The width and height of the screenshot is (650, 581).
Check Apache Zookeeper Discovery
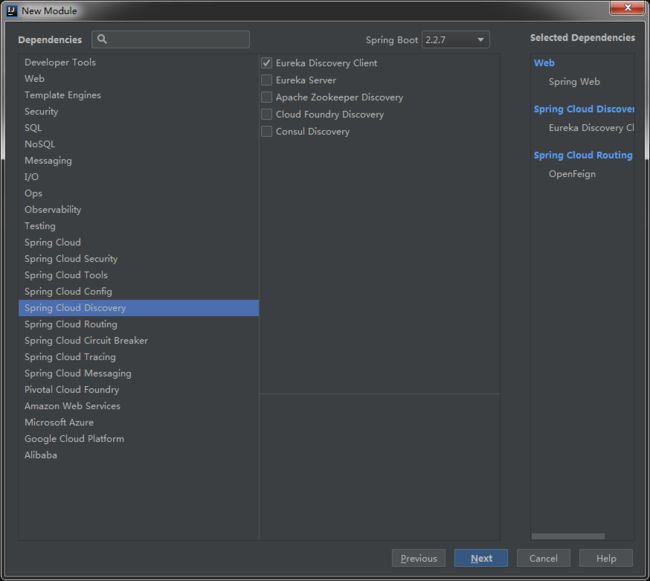pyautogui.click(x=267, y=97)
